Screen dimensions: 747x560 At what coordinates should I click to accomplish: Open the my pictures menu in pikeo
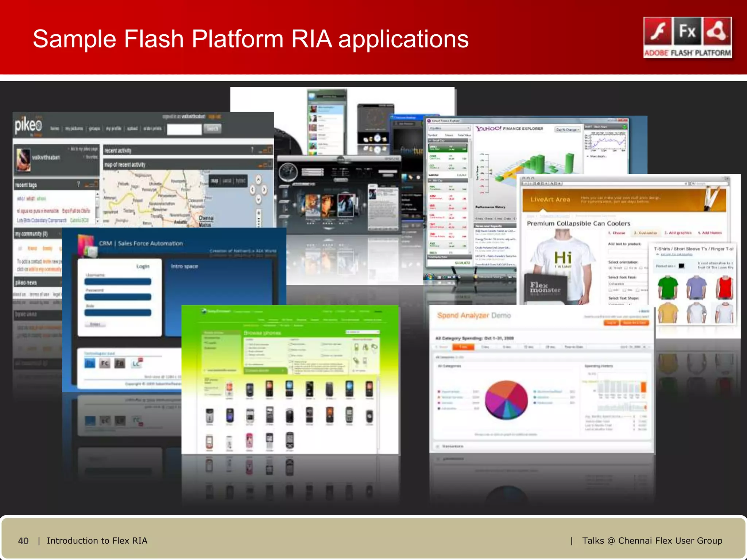click(74, 129)
